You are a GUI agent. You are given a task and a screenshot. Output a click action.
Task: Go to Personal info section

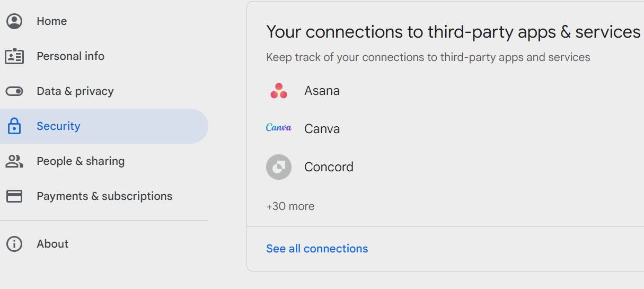(70, 56)
